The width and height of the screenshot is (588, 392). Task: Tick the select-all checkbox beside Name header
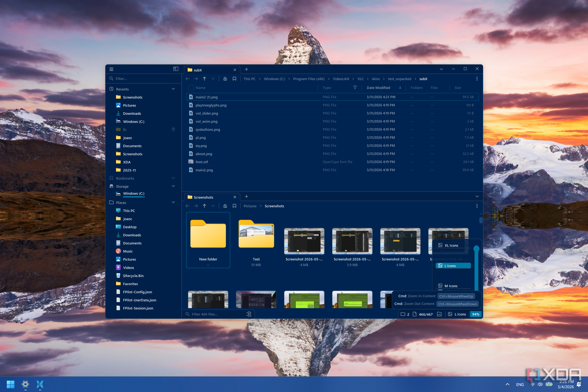[191, 88]
